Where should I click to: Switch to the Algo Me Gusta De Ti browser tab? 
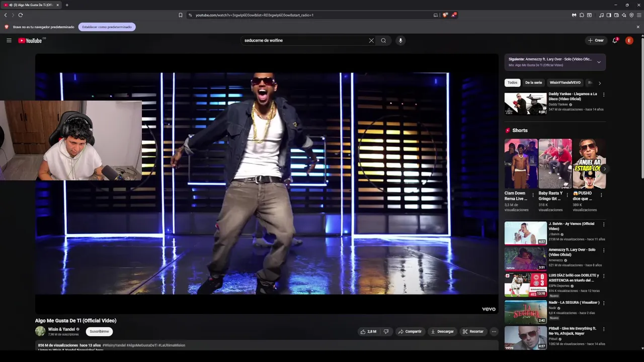click(x=31, y=5)
